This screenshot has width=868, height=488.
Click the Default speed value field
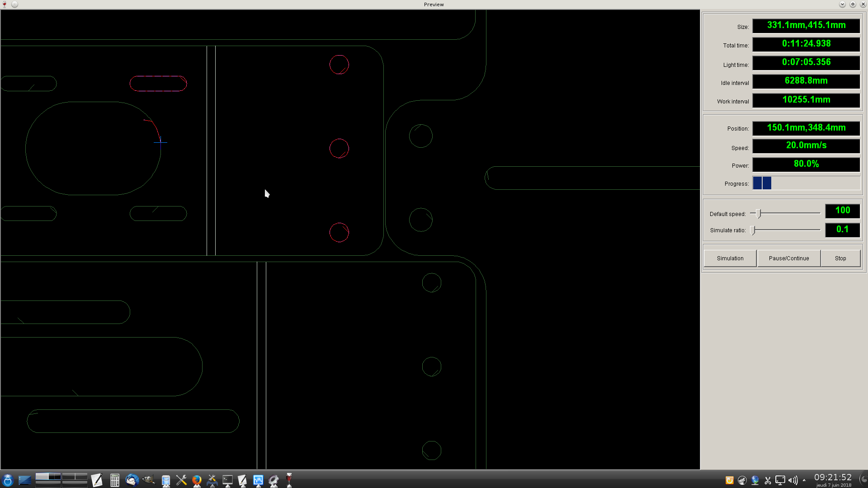point(842,211)
